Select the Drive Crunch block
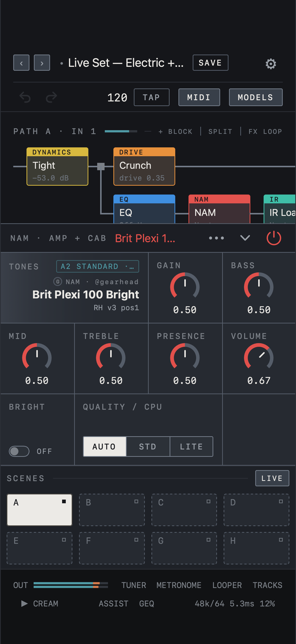The image size is (296, 644). pyautogui.click(x=144, y=167)
